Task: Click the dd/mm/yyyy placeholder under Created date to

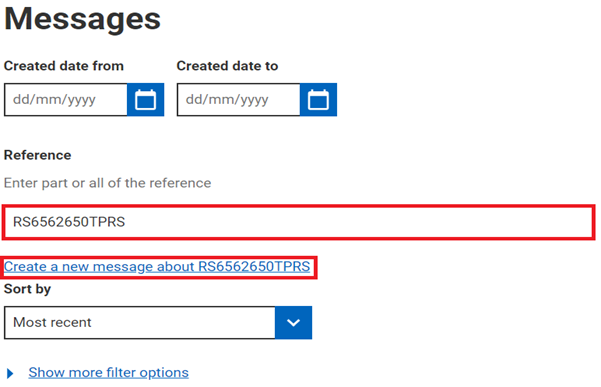Action: point(227,100)
